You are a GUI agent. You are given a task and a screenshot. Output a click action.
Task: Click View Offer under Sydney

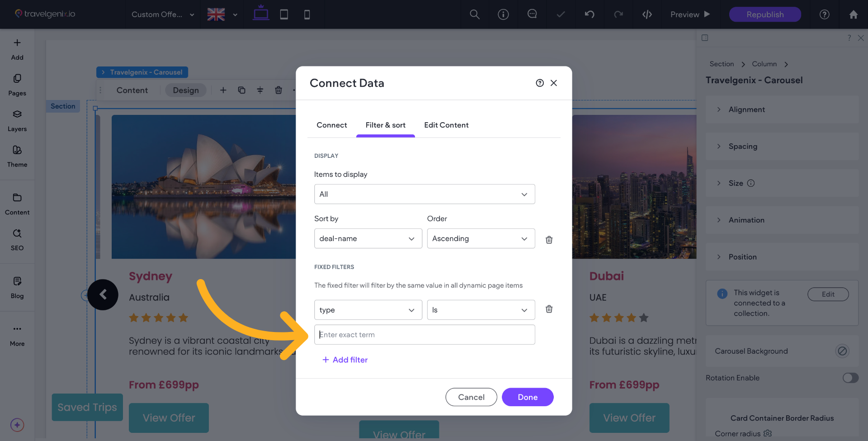pyautogui.click(x=169, y=418)
